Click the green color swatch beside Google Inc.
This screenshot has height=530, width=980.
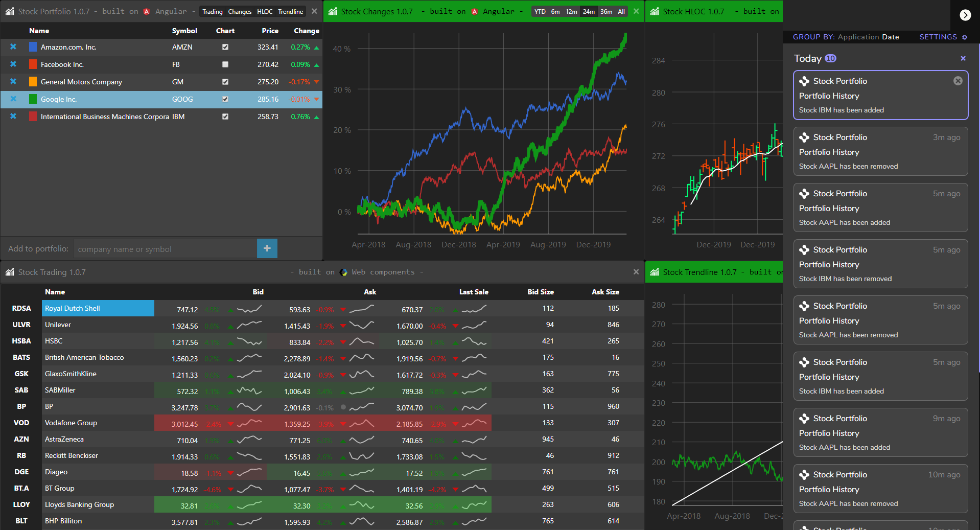tap(33, 99)
